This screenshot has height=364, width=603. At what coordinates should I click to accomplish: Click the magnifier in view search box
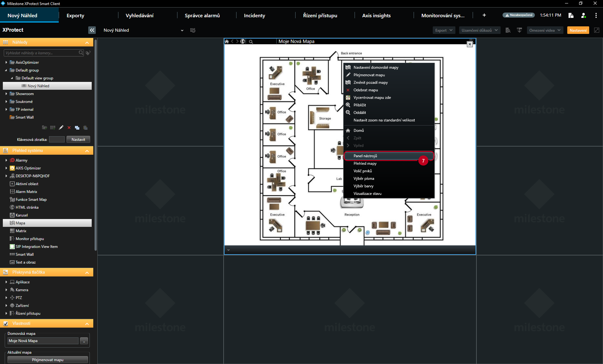(81, 53)
